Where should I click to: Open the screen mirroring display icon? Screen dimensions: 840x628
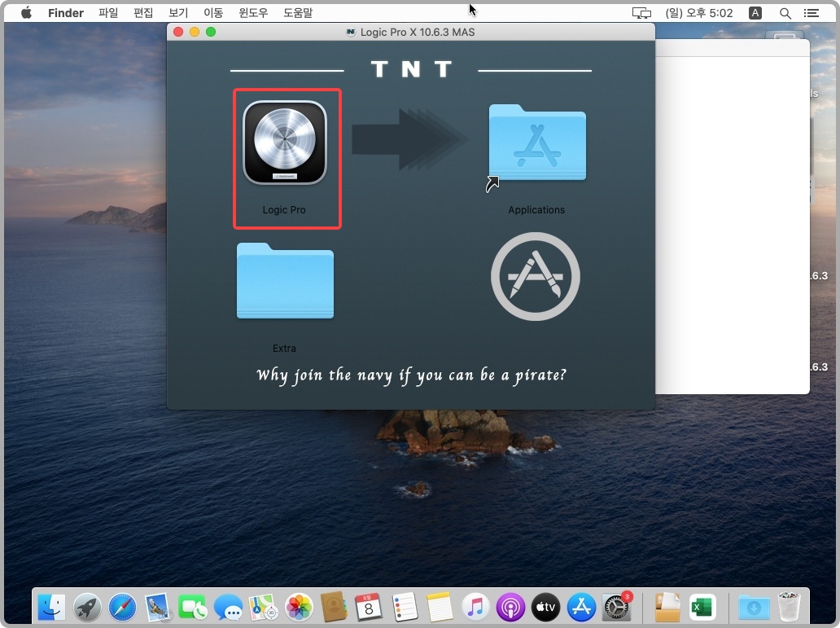coord(641,13)
